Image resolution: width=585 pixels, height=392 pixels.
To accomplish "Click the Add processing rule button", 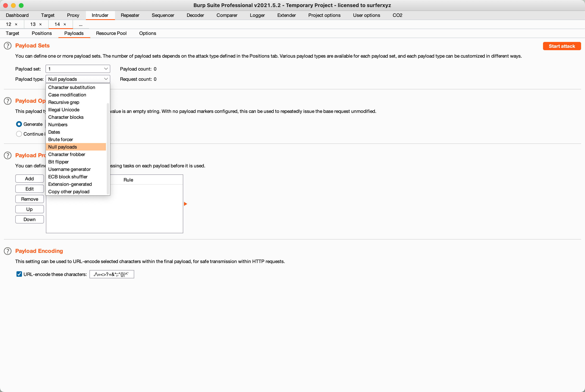I will pos(30,179).
